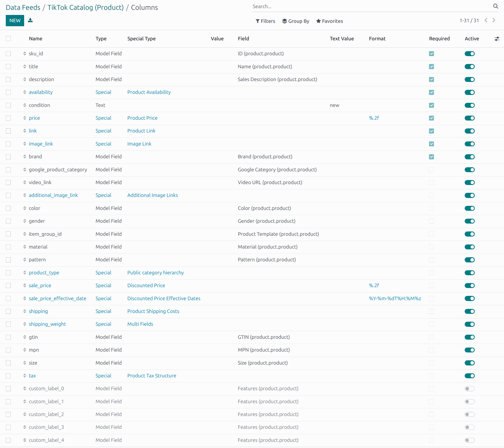Uncheck Required for the brand row
The image size is (504, 448).
(431, 157)
